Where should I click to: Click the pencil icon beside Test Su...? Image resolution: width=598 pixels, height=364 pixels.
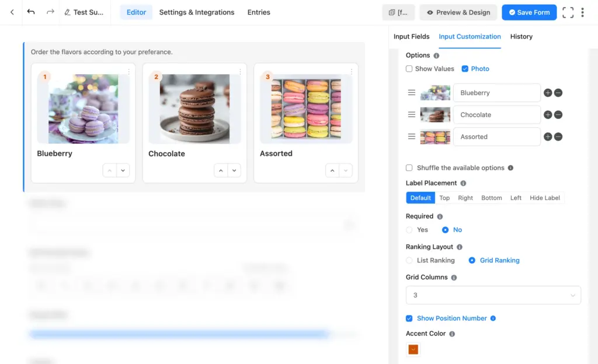(x=68, y=13)
